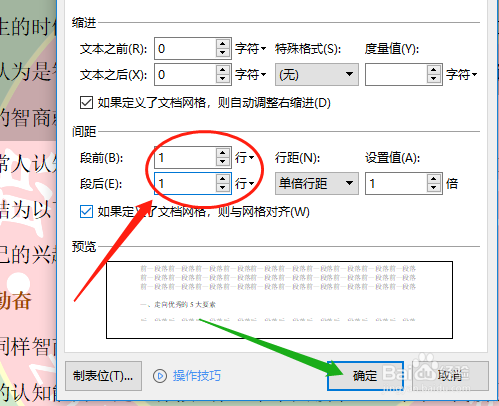Increase 度量值 with up arrow
Viewport: 499px width, 406px height.
pos(434,70)
